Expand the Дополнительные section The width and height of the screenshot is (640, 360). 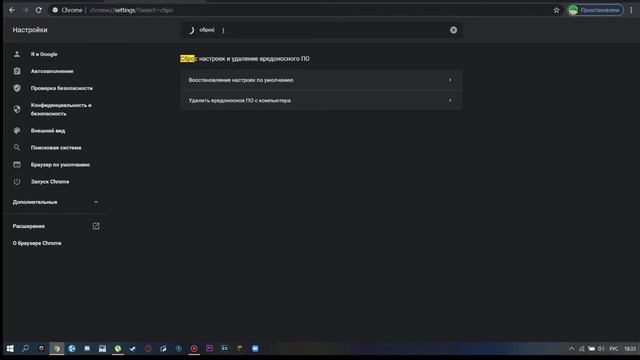56,202
